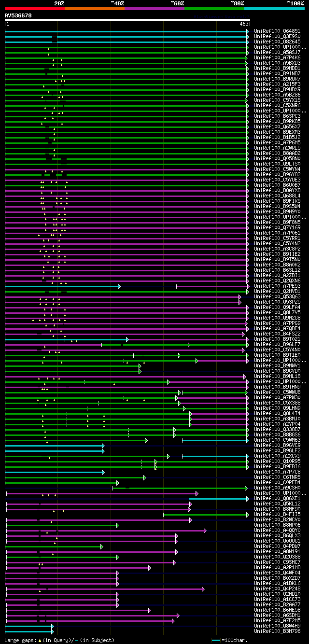This screenshot has height=644, width=309.
Task: Open hit UniRef100_O82645
Action: click(x=278, y=42)
